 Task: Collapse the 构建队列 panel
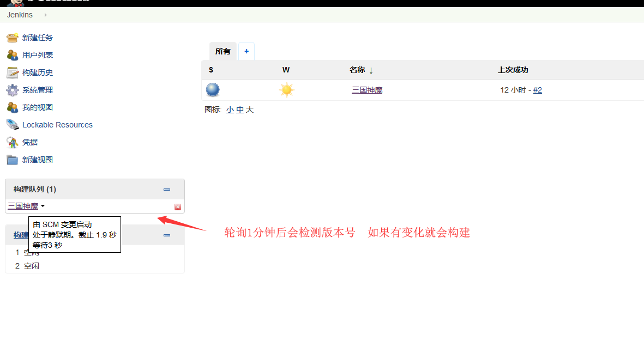[167, 190]
